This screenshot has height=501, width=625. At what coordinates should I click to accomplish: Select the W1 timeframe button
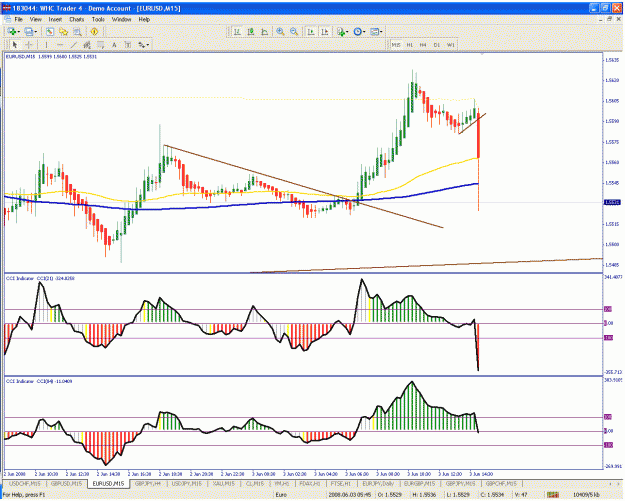tap(450, 45)
